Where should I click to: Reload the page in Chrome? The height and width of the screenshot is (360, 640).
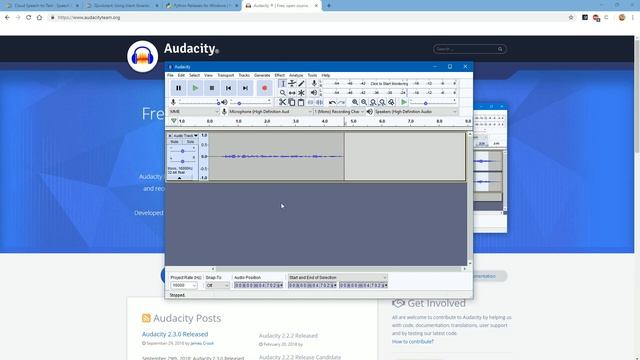[x=29, y=18]
